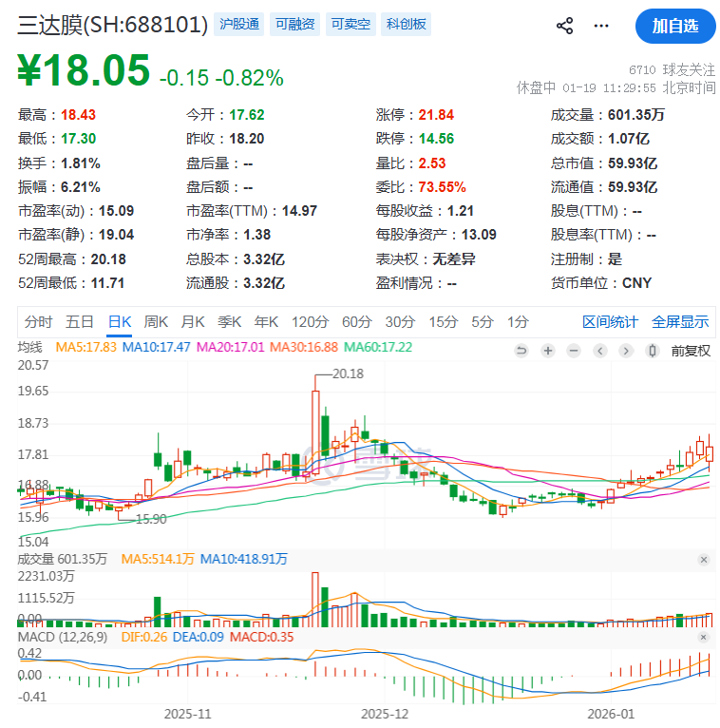Select the 15分 tab
Image resolution: width=720 pixels, height=728 pixels.
443,322
